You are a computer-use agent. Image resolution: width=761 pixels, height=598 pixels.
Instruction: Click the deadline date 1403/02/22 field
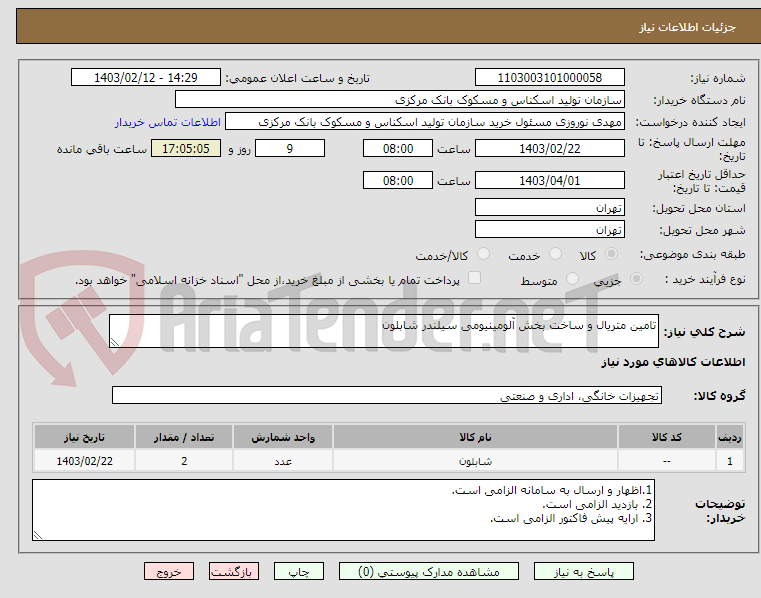pyautogui.click(x=549, y=149)
